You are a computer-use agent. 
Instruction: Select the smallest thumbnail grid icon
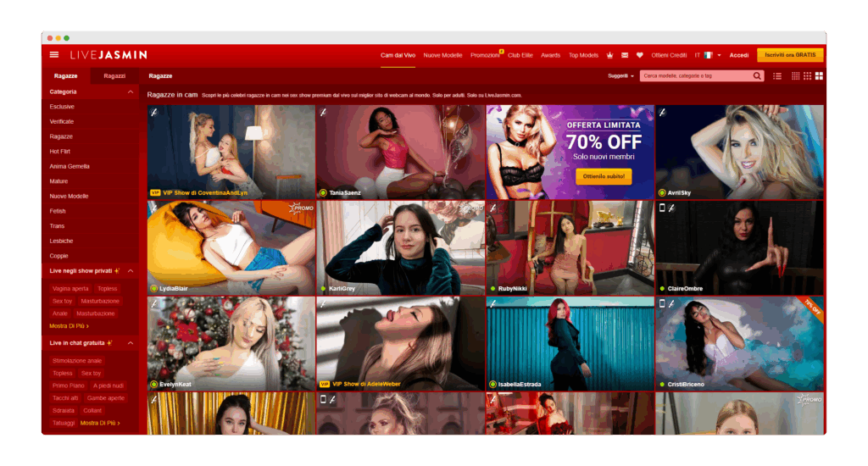(x=795, y=76)
